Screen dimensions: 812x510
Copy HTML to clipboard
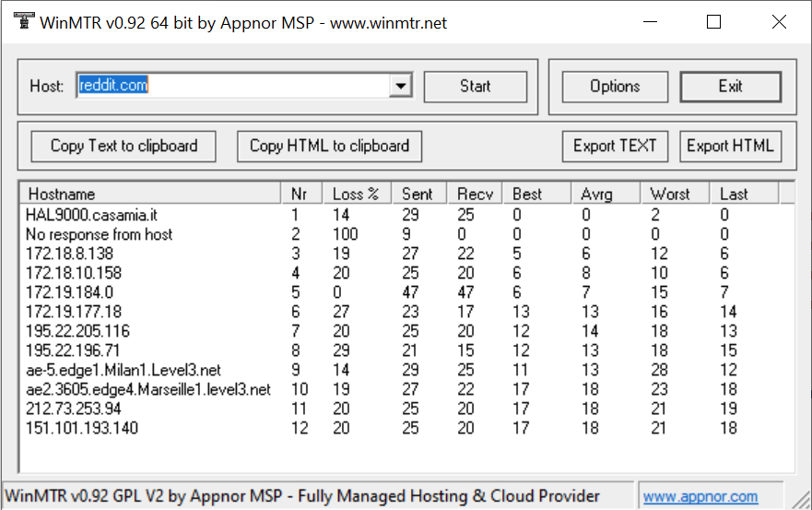[x=329, y=147]
